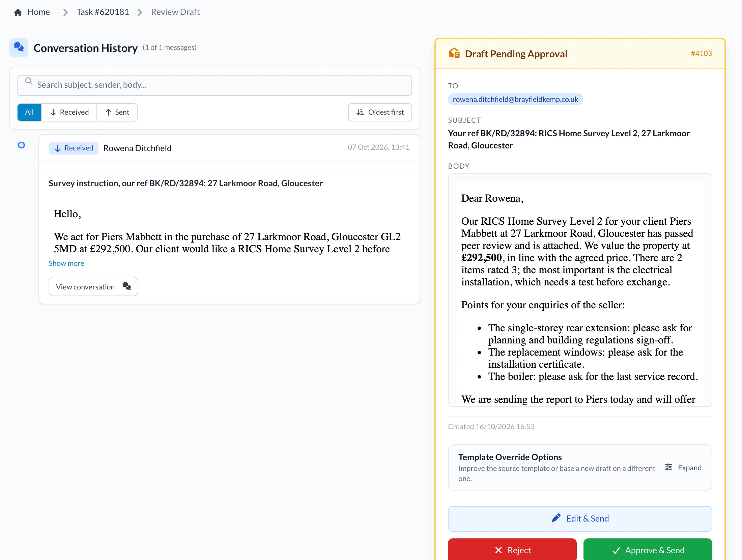Click the breadcrumb chevron after Task #620181
This screenshot has height=560, width=742.
pos(140,12)
